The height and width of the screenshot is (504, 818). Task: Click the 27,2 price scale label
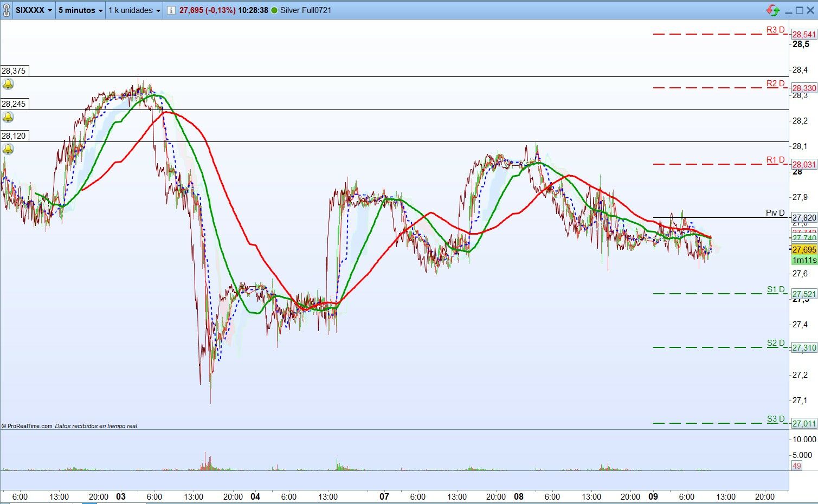(x=800, y=375)
